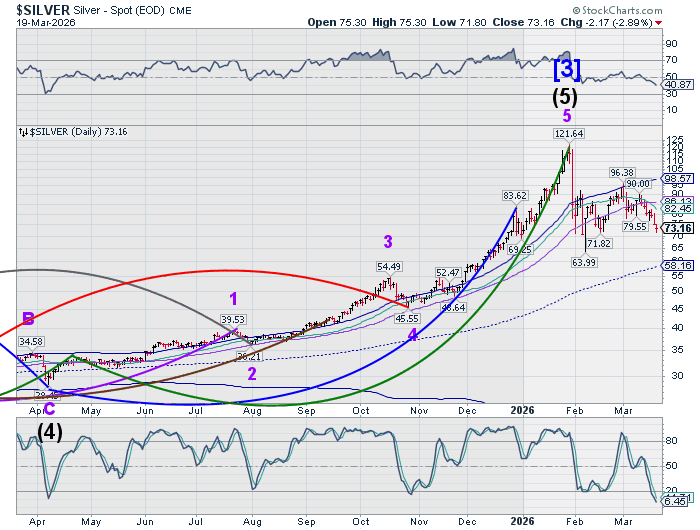Click the purple B wave label
Screen dimensions: 700x530
tap(28, 319)
